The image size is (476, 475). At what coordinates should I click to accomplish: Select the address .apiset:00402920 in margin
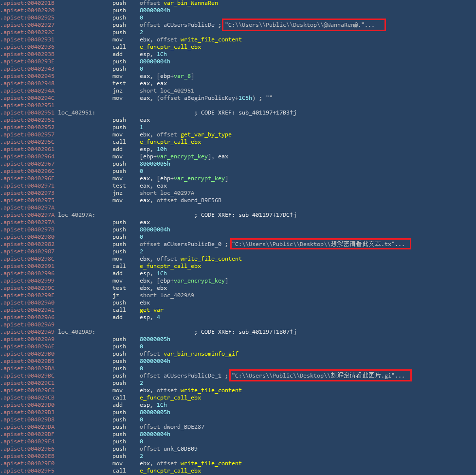pos(28,10)
